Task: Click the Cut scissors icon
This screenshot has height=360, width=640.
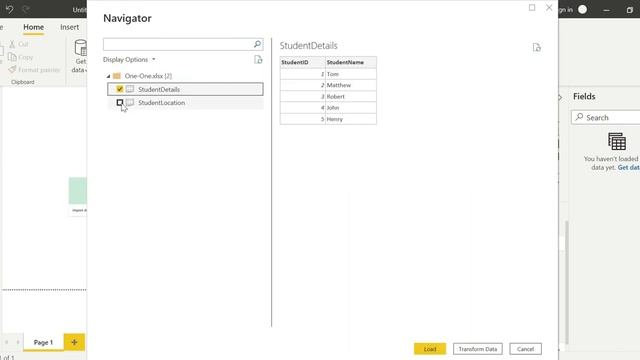Action: pos(12,44)
